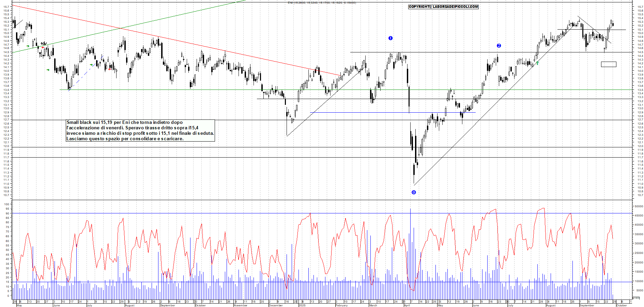Select the tdv text label
Image resolution: width=644 pixels, height=307 pixels.
44,44
